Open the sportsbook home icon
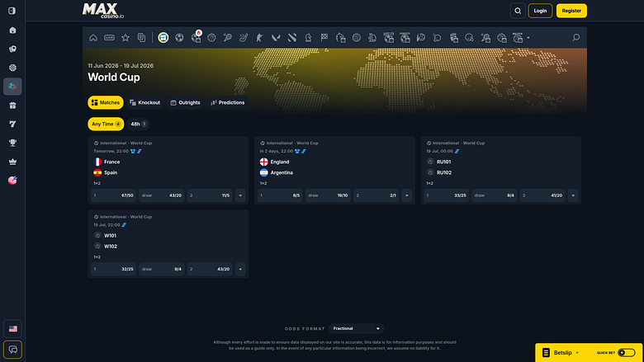Viewport: 644px width, 362px height. pos(93,38)
